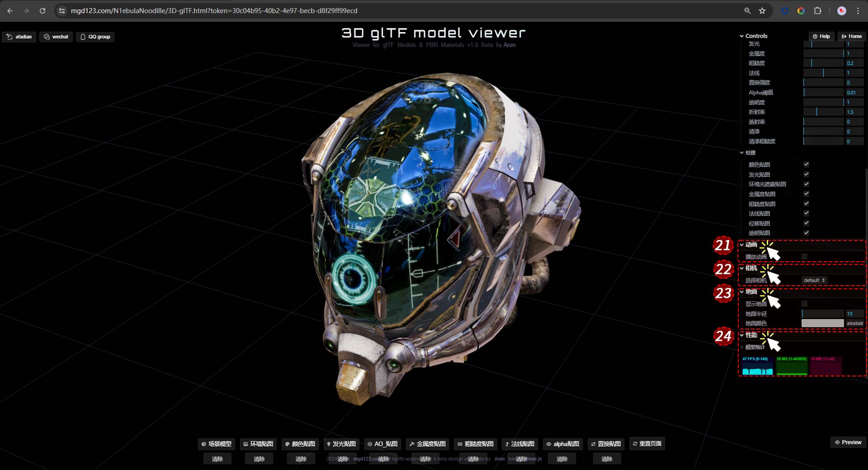Click the 发光贴图 button
This screenshot has width=868, height=470.
[341, 444]
